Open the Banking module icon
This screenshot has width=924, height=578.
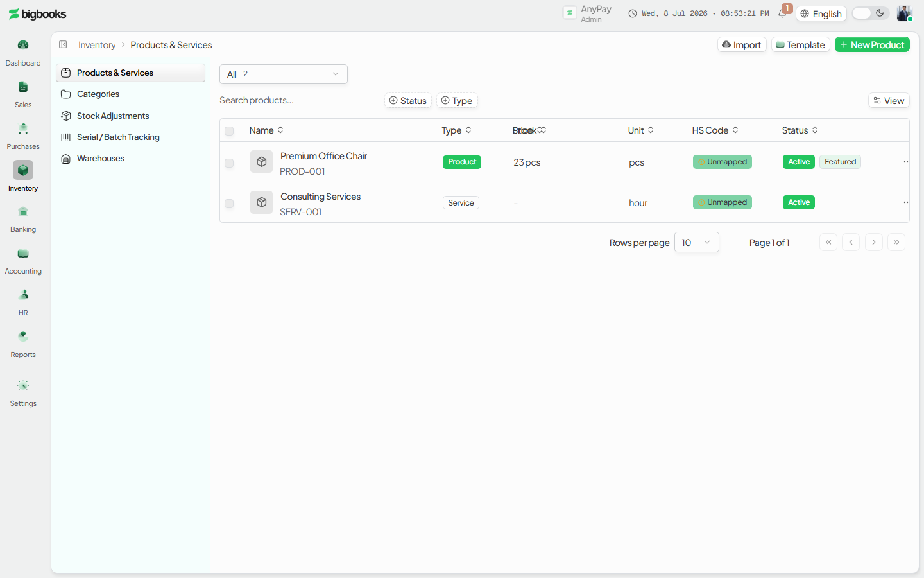[x=23, y=211]
